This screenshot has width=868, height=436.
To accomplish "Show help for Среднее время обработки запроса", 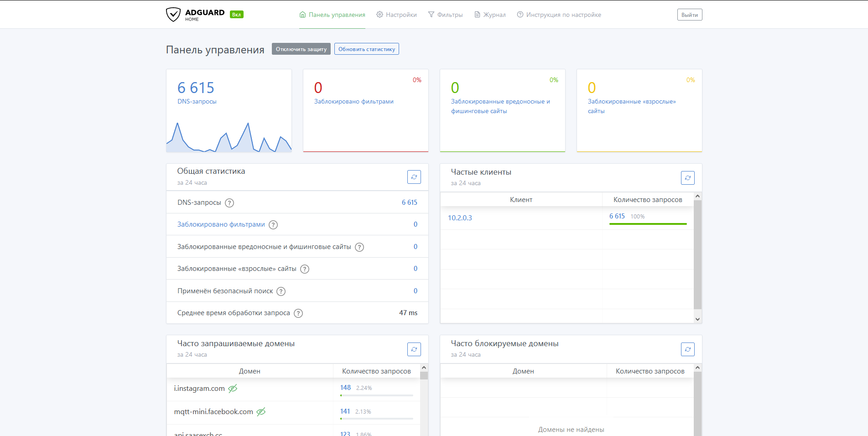I will (298, 313).
